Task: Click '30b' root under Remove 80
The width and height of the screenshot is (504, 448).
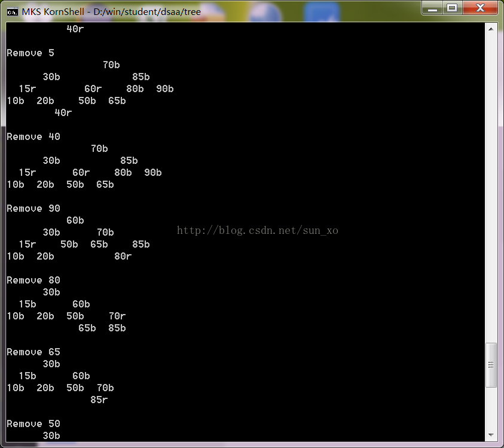Action: (x=51, y=292)
